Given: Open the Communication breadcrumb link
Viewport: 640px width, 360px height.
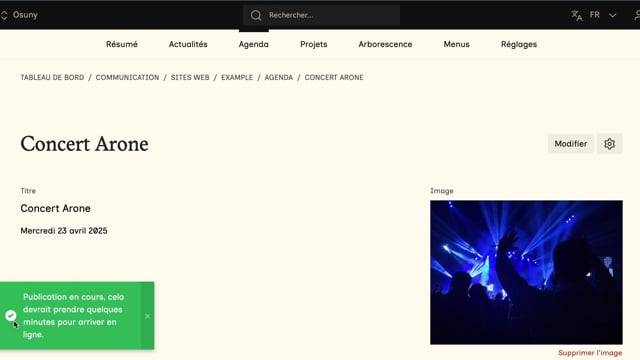Looking at the screenshot, I should [x=127, y=78].
